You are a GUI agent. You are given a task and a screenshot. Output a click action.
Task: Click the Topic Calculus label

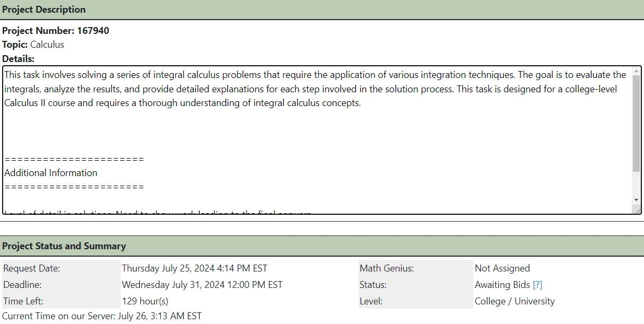tap(33, 45)
